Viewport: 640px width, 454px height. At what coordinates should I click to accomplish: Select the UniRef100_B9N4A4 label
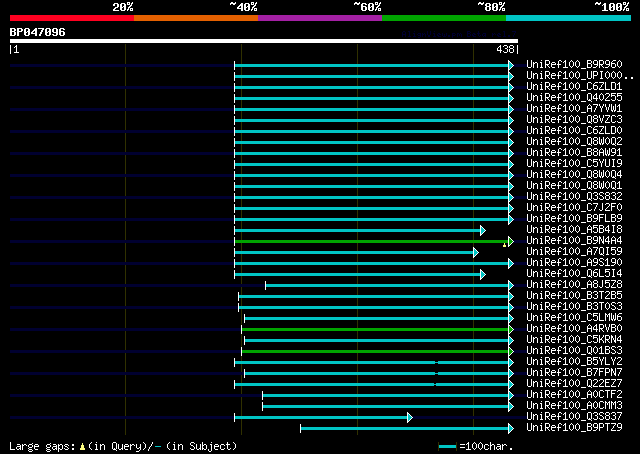pos(574,240)
